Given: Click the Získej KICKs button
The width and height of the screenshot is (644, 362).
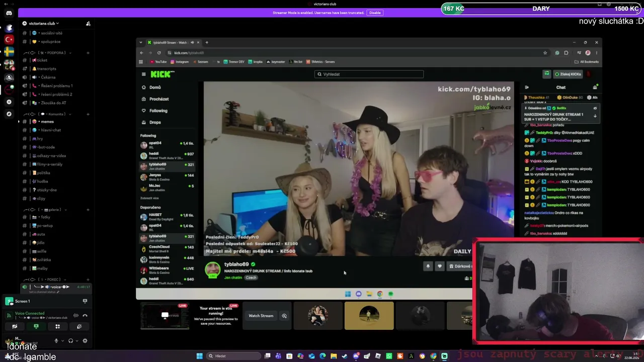Looking at the screenshot, I should click(569, 74).
